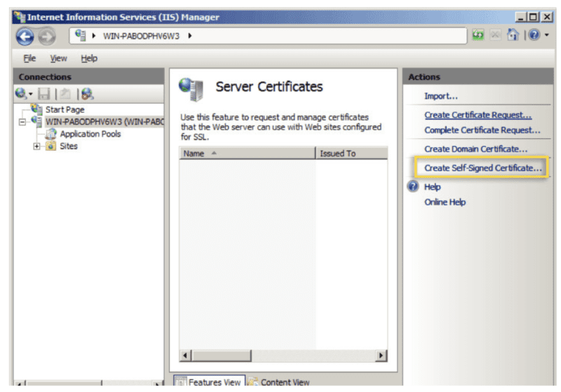Collapse the WIN-PABODPHV6W3 server node
561x392 pixels.
pos(23,122)
